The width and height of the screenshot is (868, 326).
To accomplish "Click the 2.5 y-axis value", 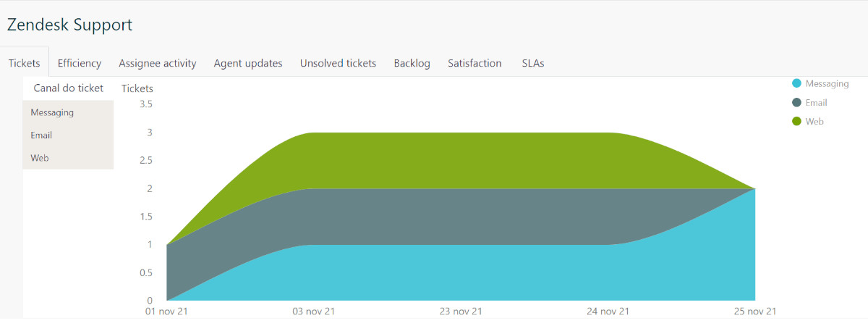I will 145,160.
